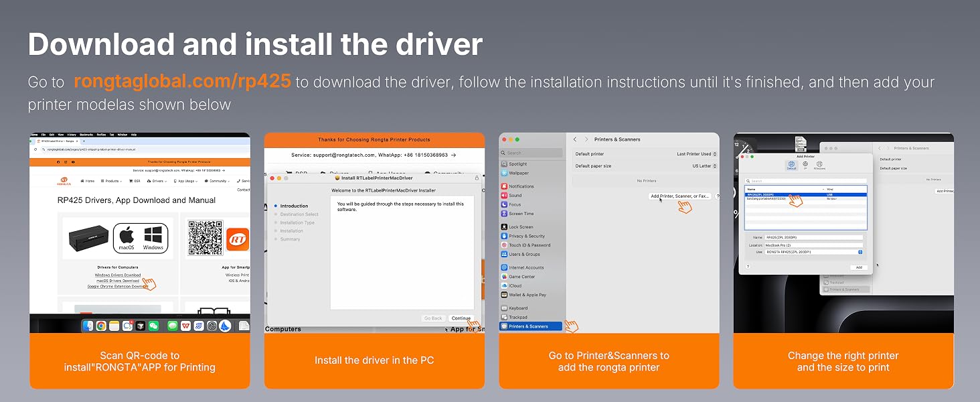The width and height of the screenshot is (980, 402).
Task: Click the printer product image
Action: (89, 237)
